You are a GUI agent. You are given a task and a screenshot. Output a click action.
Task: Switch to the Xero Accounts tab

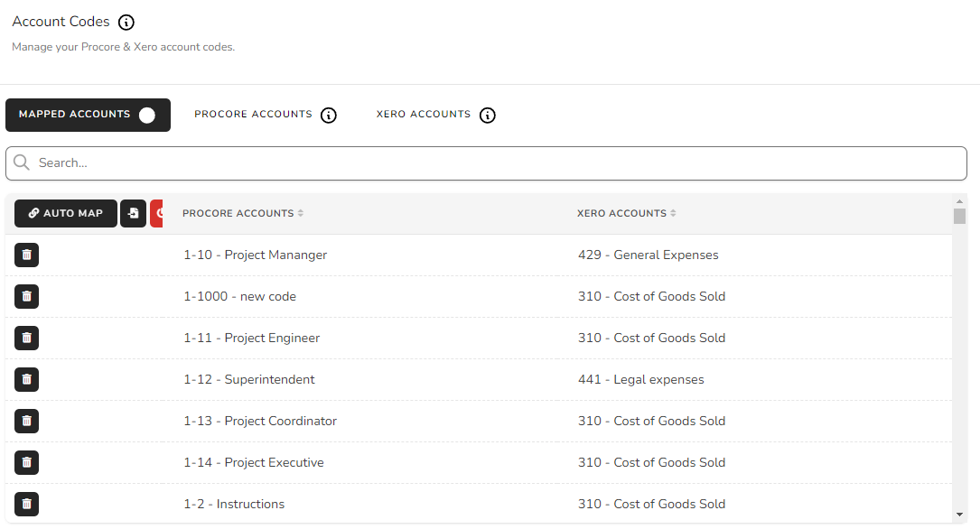tap(423, 115)
